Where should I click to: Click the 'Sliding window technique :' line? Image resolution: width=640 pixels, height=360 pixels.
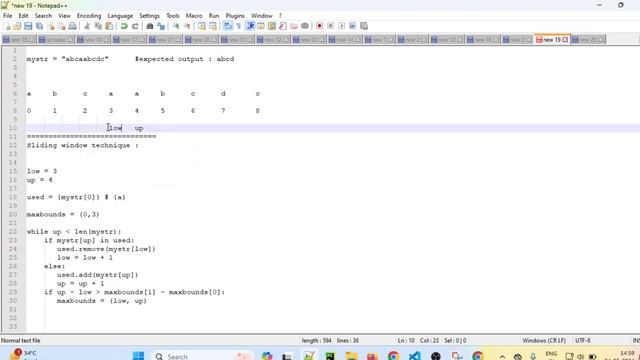(x=82, y=145)
